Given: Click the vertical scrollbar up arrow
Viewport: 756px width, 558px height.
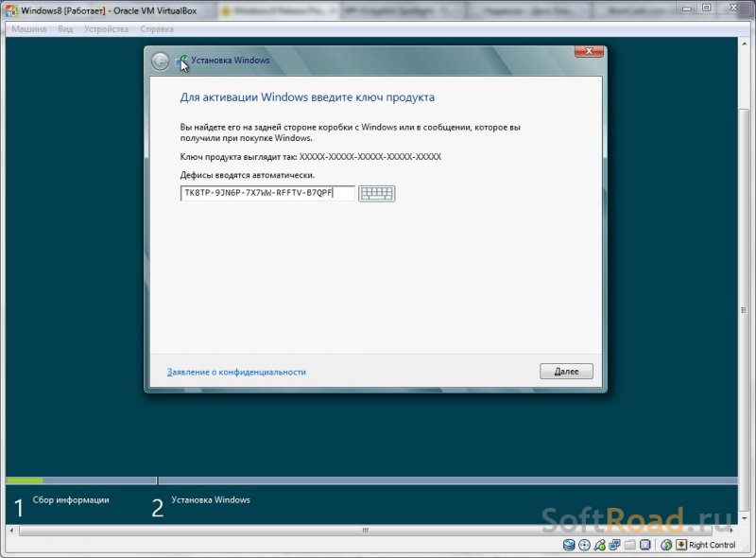Looking at the screenshot, I should click(744, 43).
